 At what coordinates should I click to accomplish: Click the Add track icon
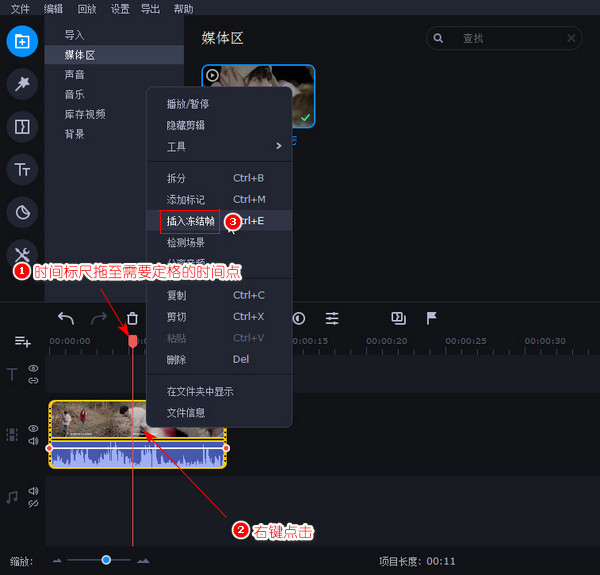(x=23, y=341)
